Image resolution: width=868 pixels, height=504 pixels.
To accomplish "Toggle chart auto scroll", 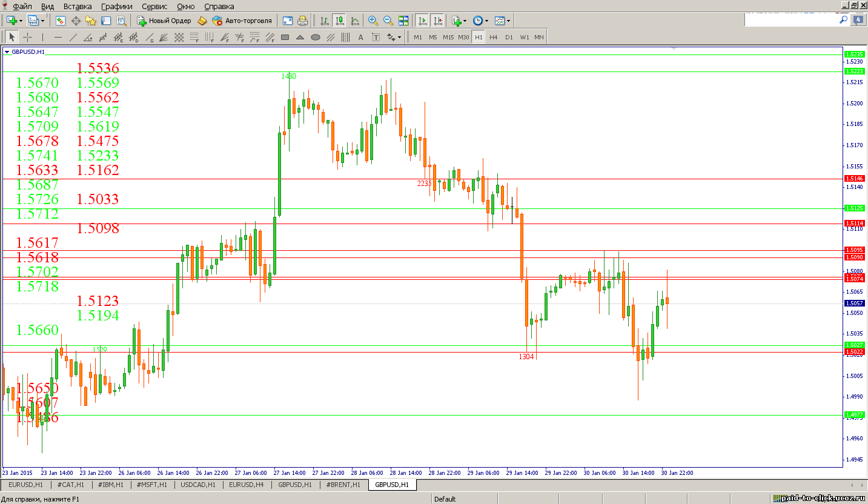I will [422, 21].
